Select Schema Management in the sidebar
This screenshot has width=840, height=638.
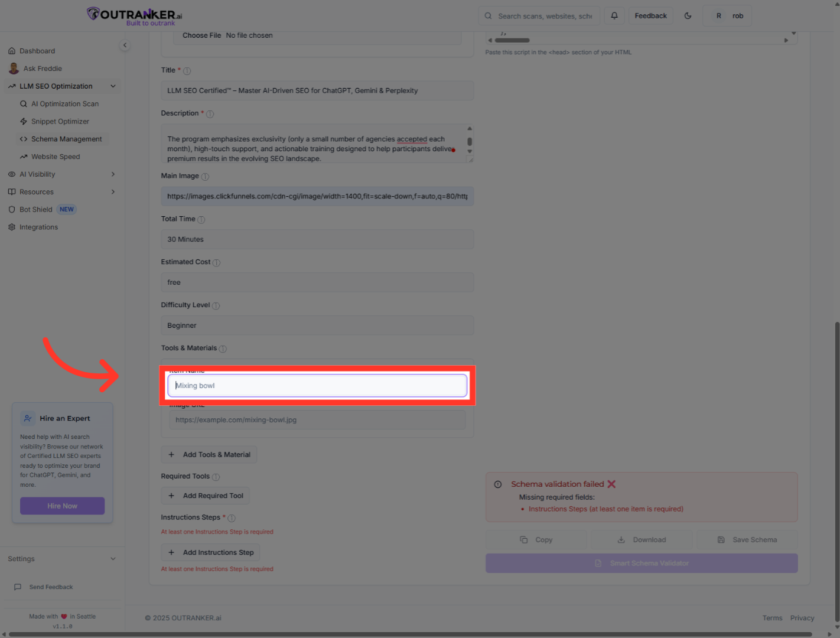click(x=62, y=139)
